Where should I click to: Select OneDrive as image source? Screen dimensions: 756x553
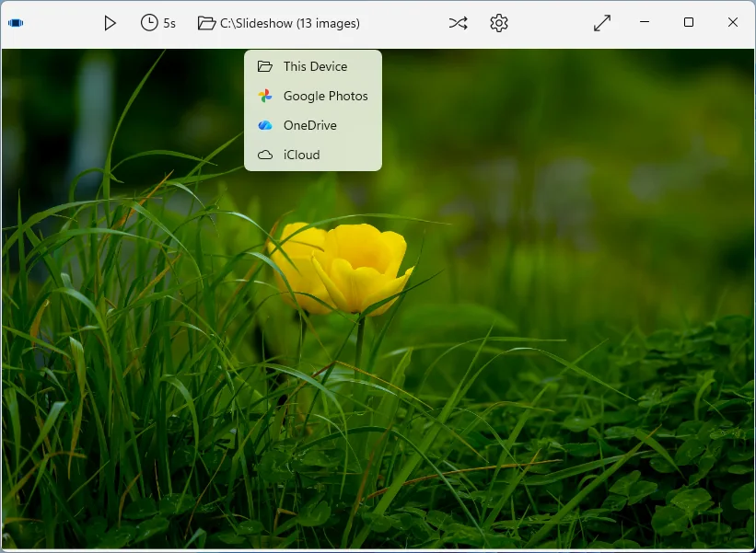point(313,125)
